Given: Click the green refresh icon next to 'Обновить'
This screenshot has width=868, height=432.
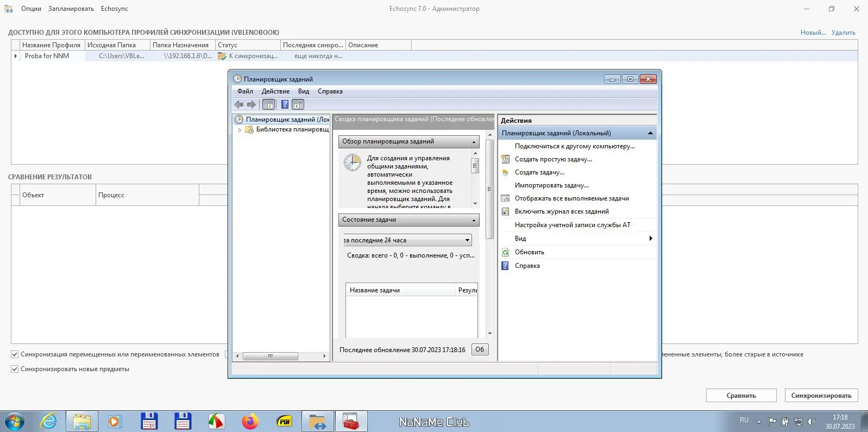Looking at the screenshot, I should point(505,252).
